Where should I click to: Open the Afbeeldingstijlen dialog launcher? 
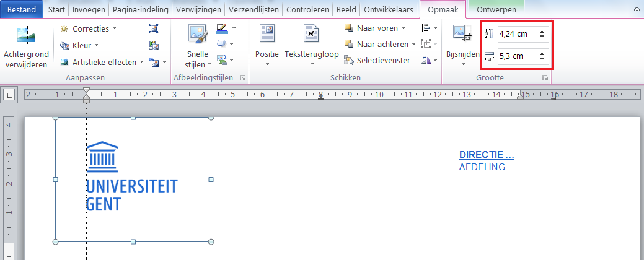[x=242, y=77]
